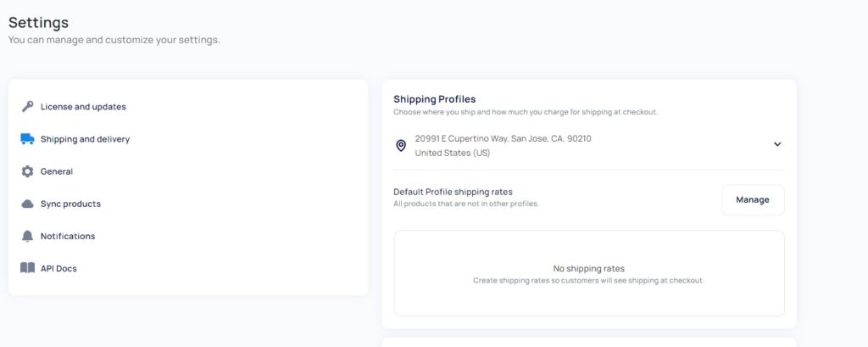Expand the shipping address chevron
Image resolution: width=868 pixels, height=347 pixels.
click(x=777, y=144)
